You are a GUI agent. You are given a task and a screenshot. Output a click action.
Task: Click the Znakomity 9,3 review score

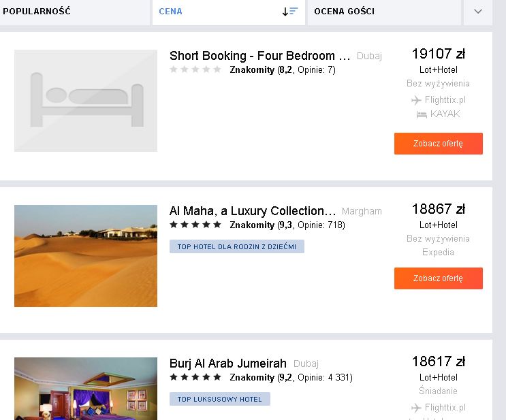point(287,225)
